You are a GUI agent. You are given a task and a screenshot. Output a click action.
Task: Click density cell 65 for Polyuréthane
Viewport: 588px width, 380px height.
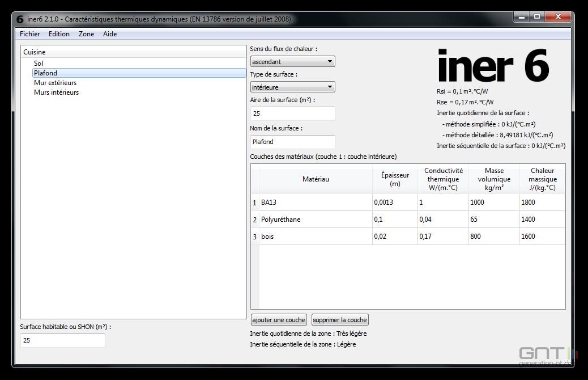(x=495, y=219)
